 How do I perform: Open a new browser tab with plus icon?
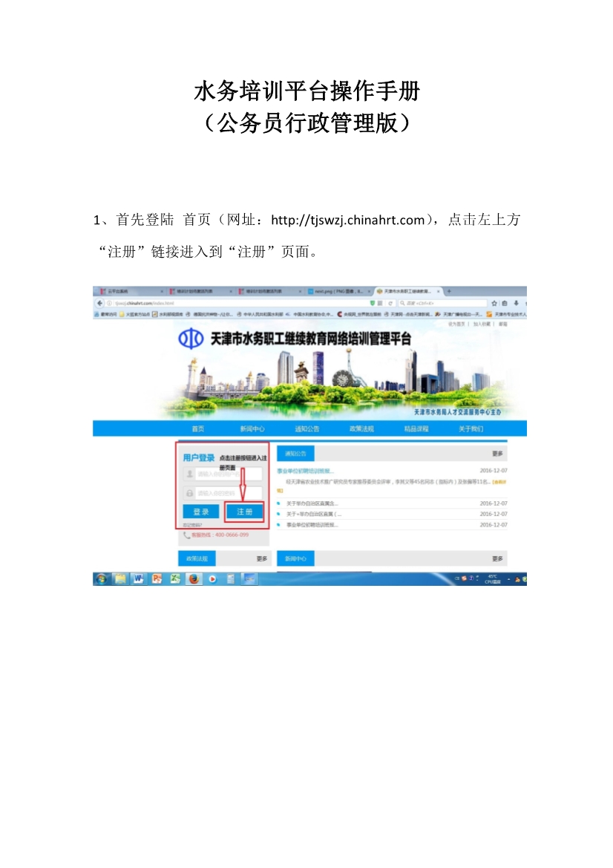coord(449,292)
